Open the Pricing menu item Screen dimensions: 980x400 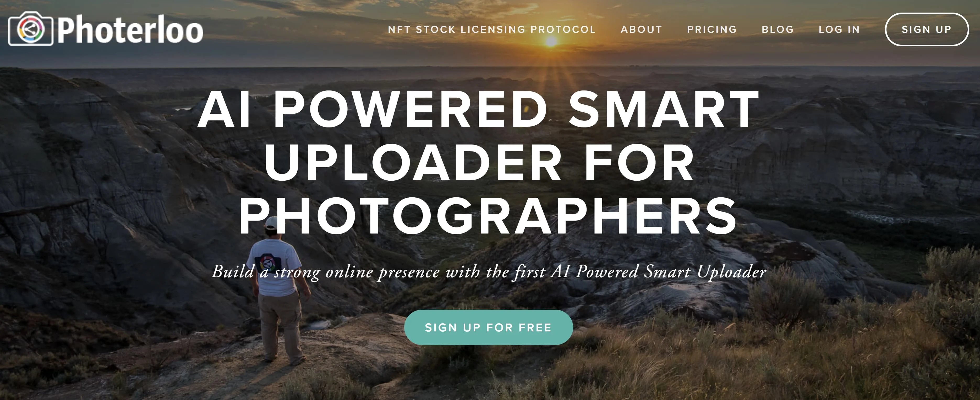(712, 29)
